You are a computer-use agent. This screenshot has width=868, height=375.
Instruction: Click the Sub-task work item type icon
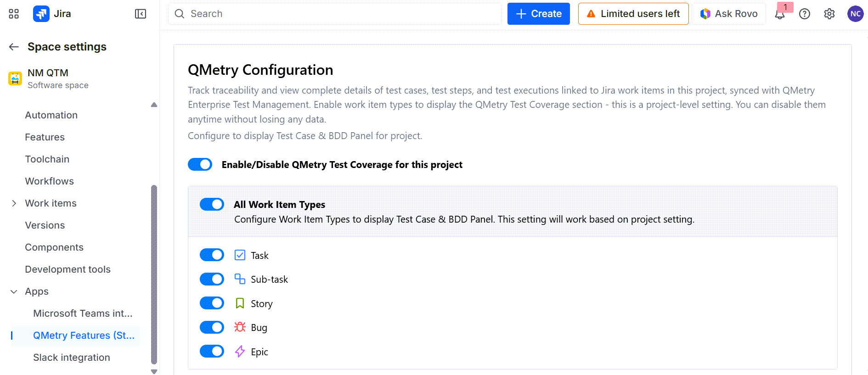pyautogui.click(x=240, y=279)
